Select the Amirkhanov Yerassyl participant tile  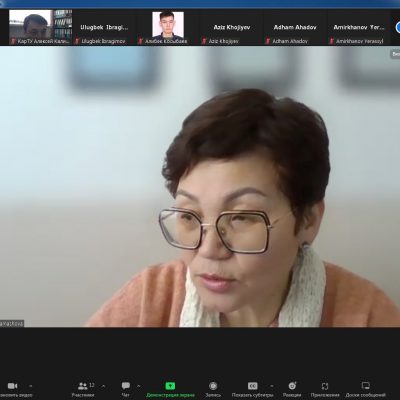[358, 27]
